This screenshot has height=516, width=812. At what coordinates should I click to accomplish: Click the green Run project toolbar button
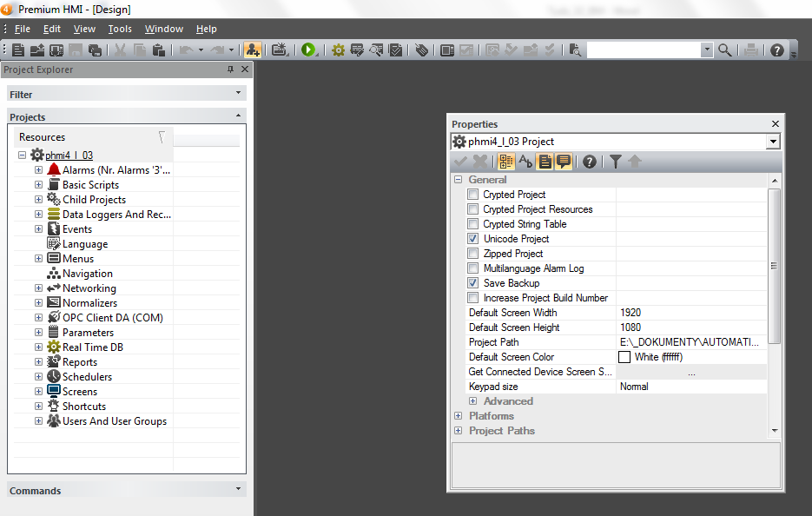click(308, 50)
